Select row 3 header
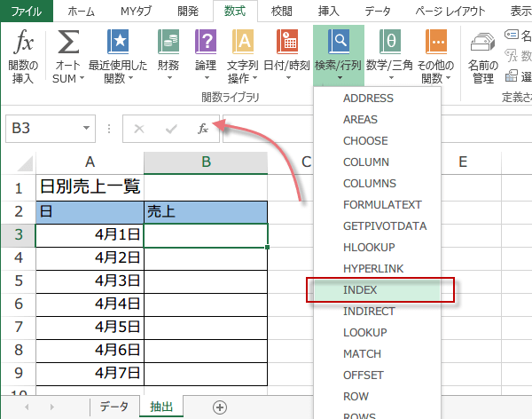Image resolution: width=532 pixels, height=419 pixels. [x=19, y=235]
